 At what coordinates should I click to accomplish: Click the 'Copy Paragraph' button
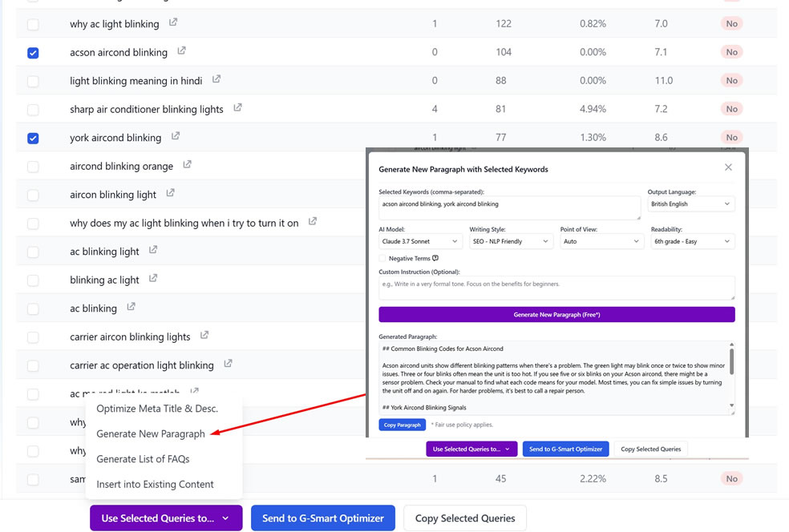point(402,425)
